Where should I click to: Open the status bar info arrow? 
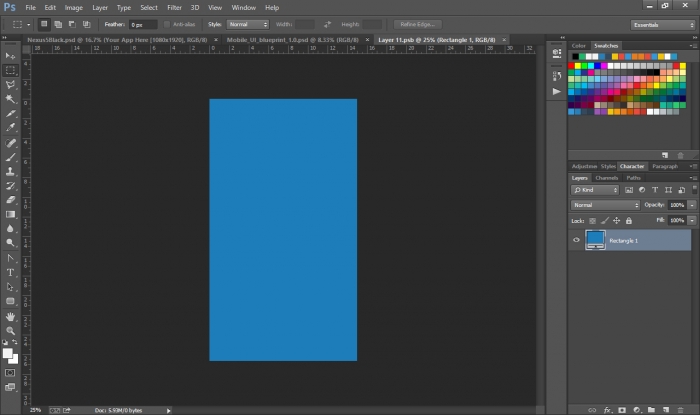[168, 410]
